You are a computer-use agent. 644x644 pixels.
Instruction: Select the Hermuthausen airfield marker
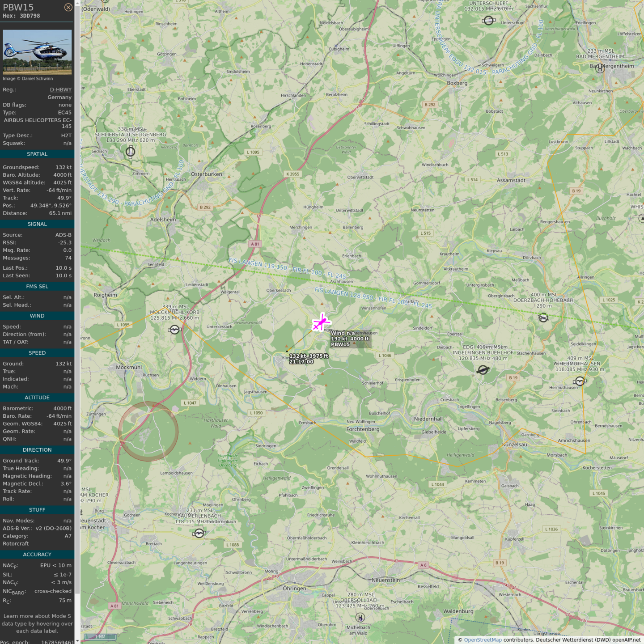(580, 381)
